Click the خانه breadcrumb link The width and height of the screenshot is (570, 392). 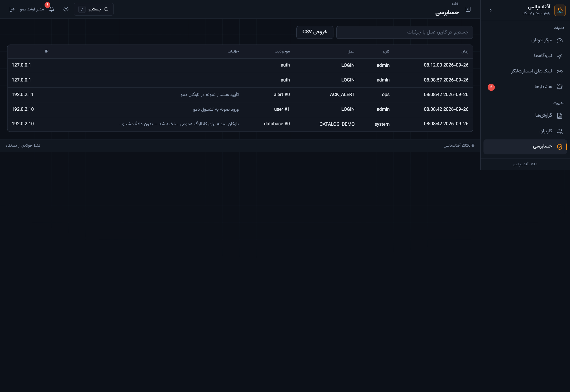pyautogui.click(x=455, y=4)
